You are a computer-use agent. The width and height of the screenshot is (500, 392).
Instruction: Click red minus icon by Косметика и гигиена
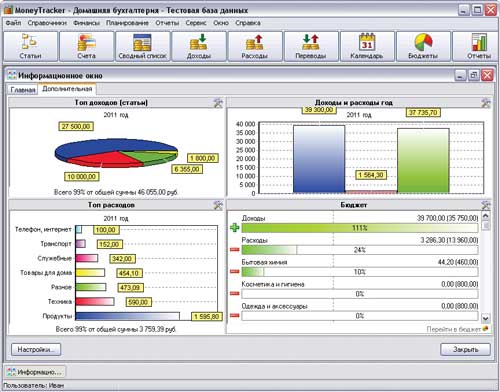coord(235,293)
